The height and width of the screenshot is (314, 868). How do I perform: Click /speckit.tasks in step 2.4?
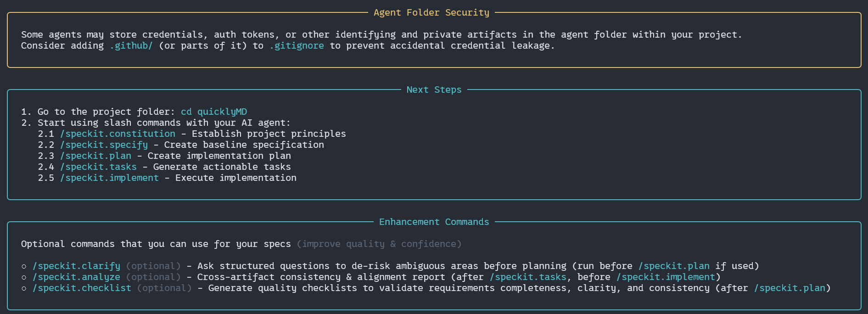[x=98, y=167]
